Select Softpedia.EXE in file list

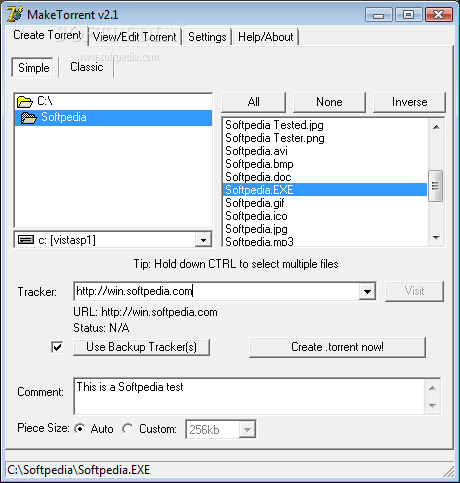(325, 190)
